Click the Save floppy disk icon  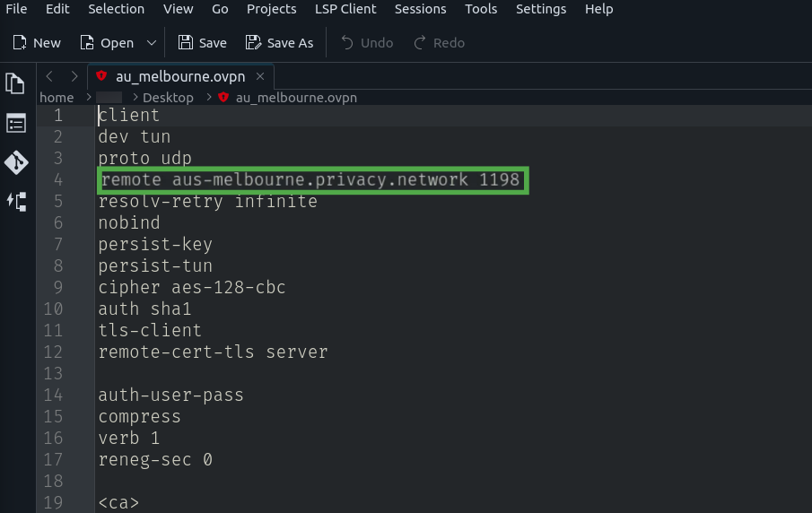tap(186, 42)
